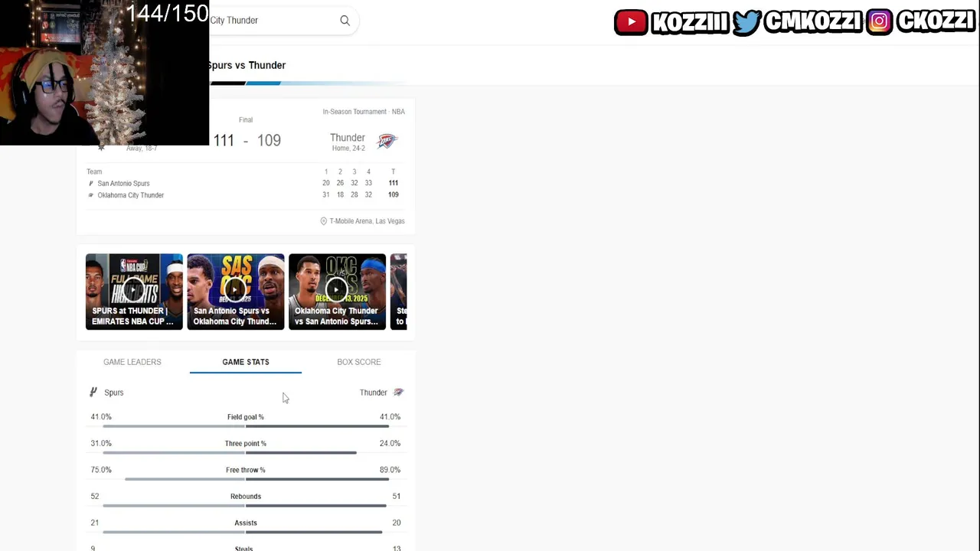Click the small Spurs icon in score table
This screenshot has width=980, height=551.
[90, 184]
